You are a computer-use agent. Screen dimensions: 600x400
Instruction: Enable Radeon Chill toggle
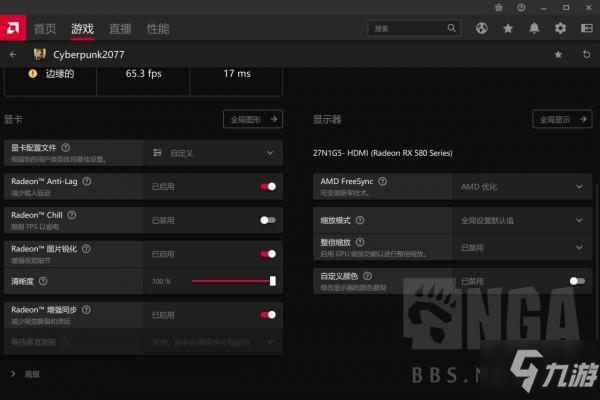coord(268,220)
